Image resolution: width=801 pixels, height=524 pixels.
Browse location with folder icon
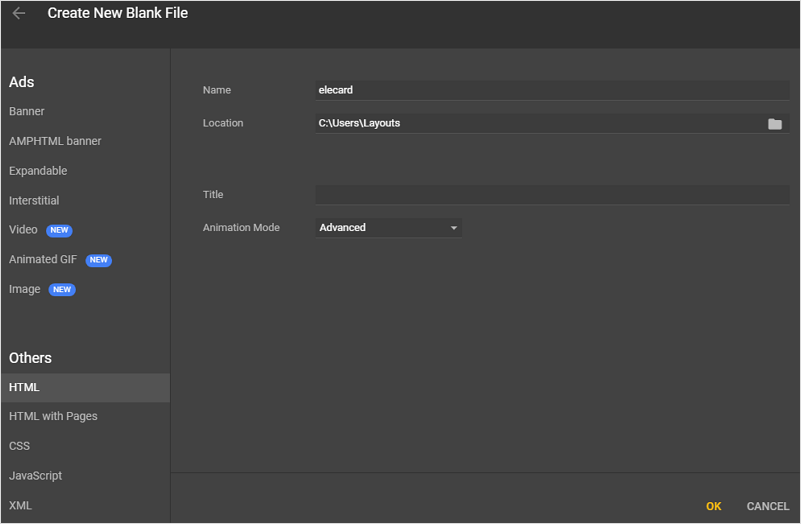774,124
